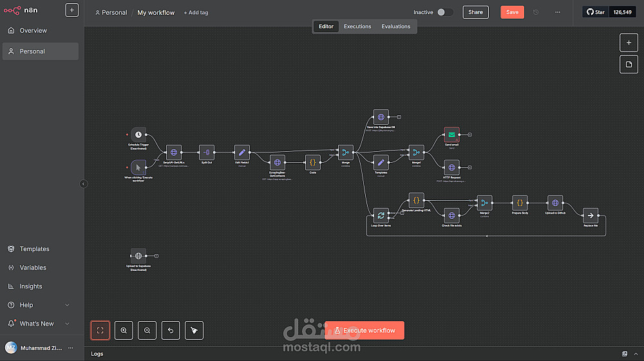Image resolution: width=644 pixels, height=361 pixels.
Task: Click the Save button
Action: (x=512, y=12)
